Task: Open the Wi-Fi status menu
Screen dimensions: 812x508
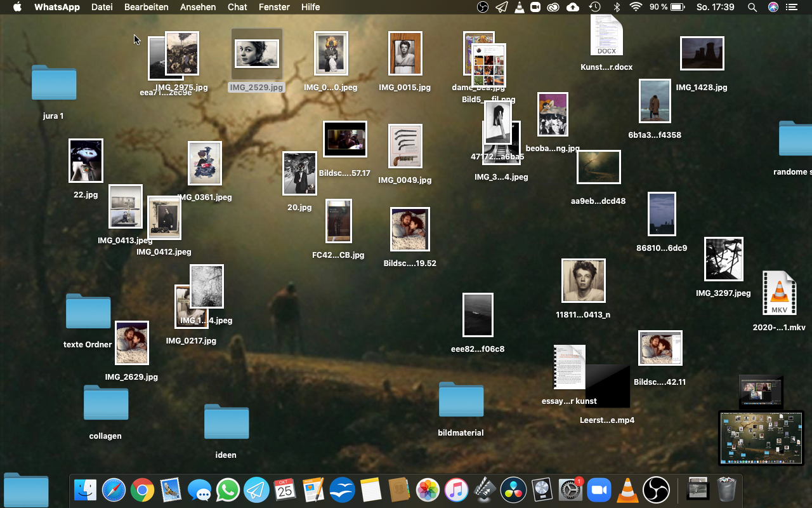Action: click(636, 7)
